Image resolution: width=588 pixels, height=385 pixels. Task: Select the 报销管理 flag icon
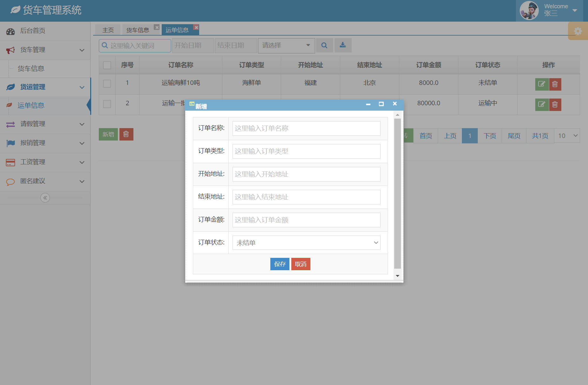10,143
